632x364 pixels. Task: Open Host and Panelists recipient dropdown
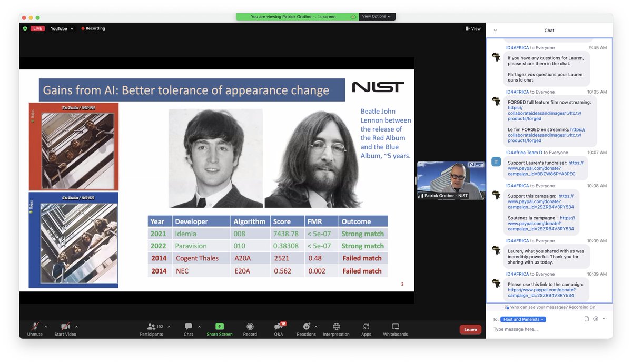coord(522,319)
